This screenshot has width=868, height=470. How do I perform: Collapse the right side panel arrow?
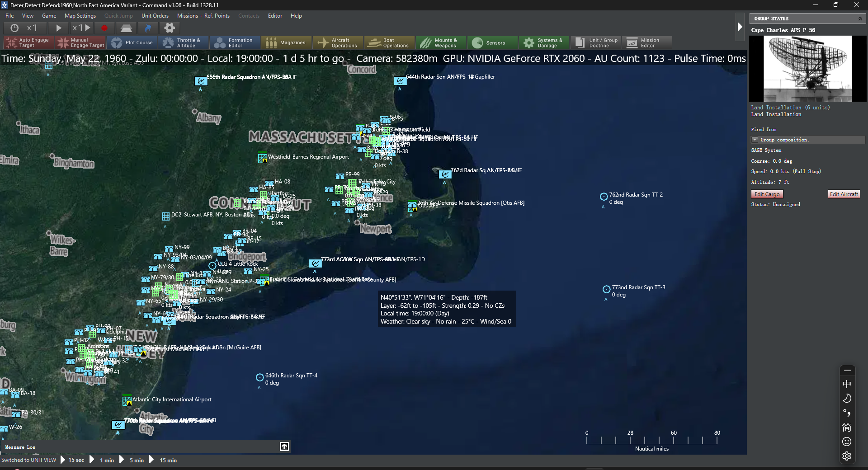point(740,27)
